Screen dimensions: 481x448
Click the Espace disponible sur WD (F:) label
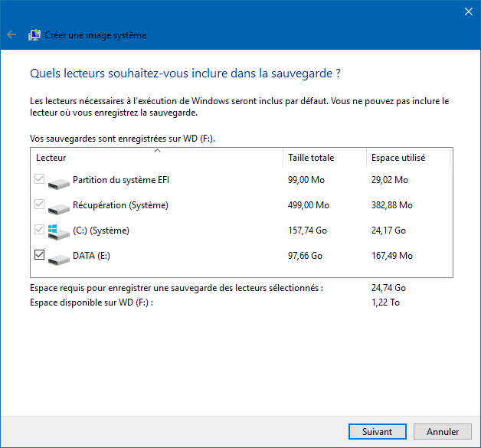[x=91, y=302]
